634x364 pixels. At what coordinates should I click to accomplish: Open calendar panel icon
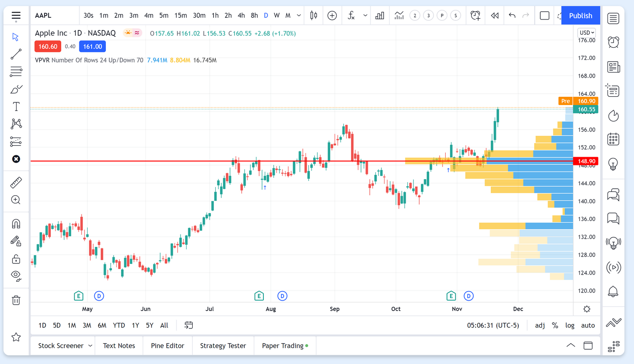(613, 139)
